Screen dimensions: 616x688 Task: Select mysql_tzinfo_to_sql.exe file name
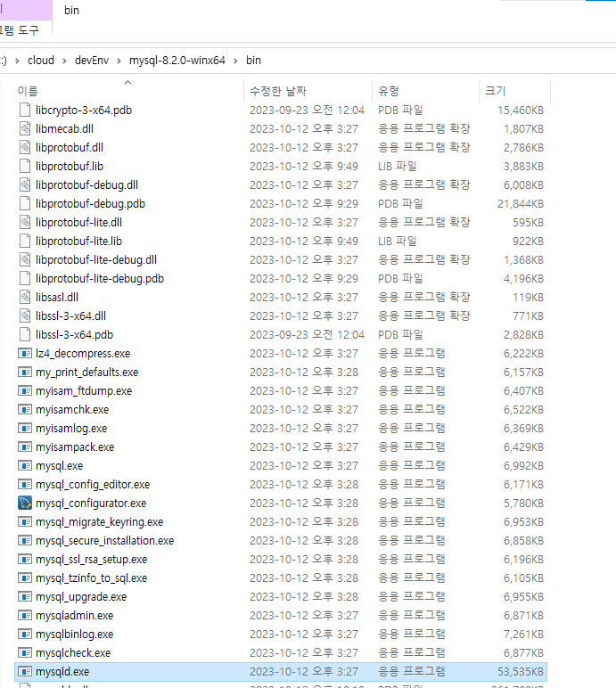point(91,577)
